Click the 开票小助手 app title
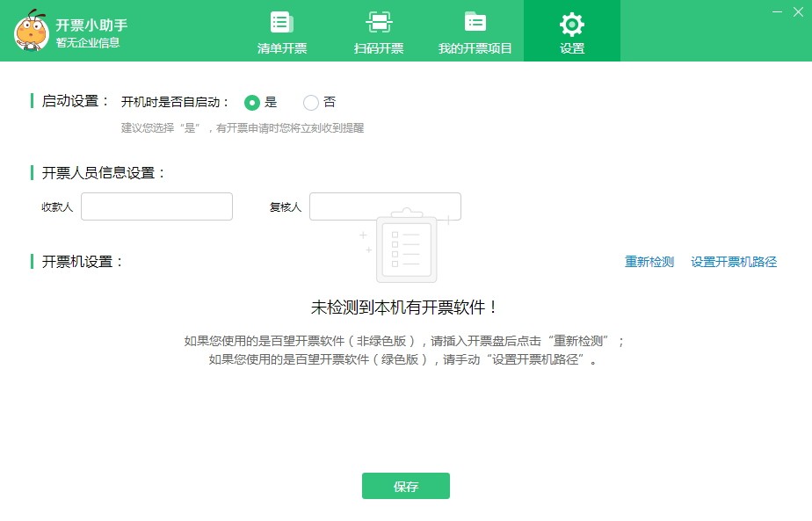The image size is (812, 521). tap(91, 25)
